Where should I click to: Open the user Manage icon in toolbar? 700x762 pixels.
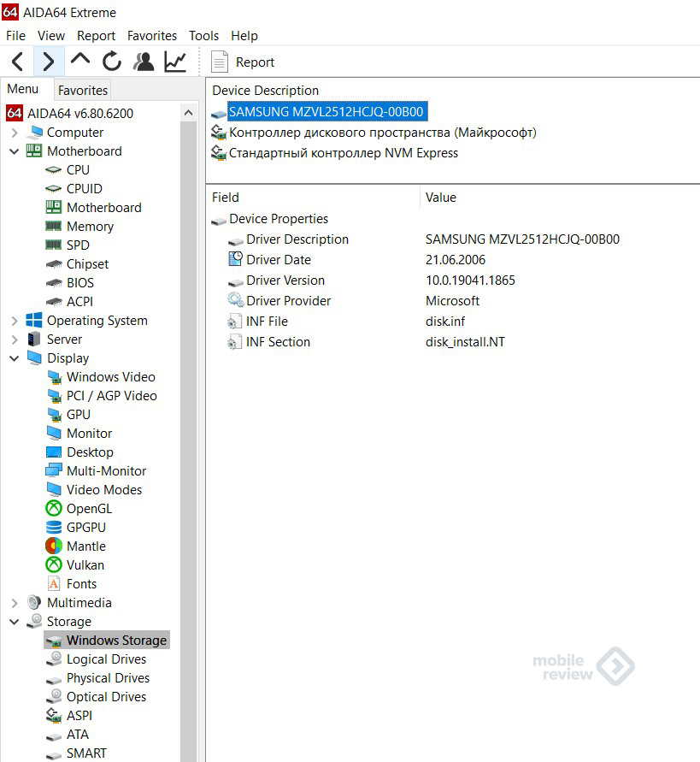pos(144,62)
